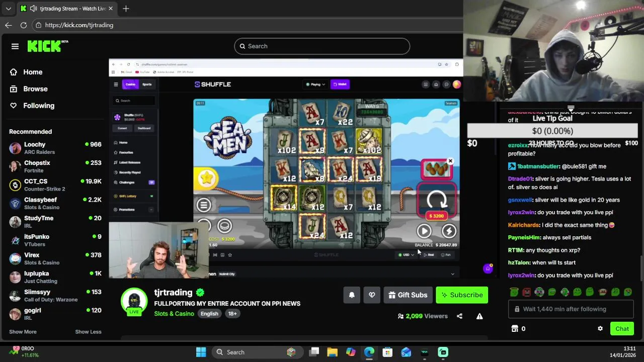Image resolution: width=644 pixels, height=362 pixels.
Task: Report stream via warning triangle icon
Action: [x=479, y=316]
